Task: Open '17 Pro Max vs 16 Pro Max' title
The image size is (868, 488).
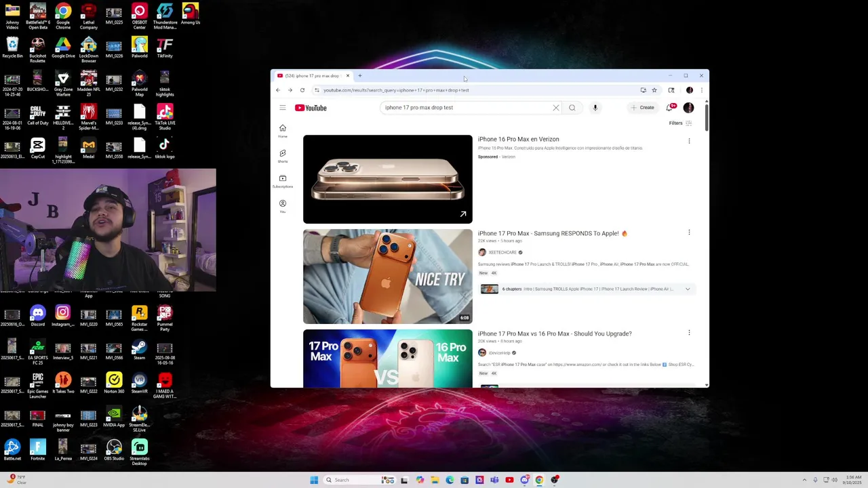Action: click(x=554, y=333)
